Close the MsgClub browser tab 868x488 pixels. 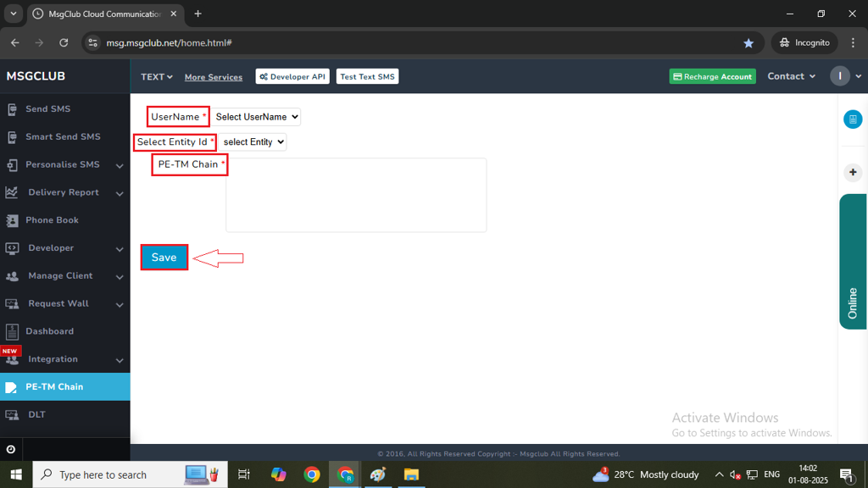pos(173,14)
